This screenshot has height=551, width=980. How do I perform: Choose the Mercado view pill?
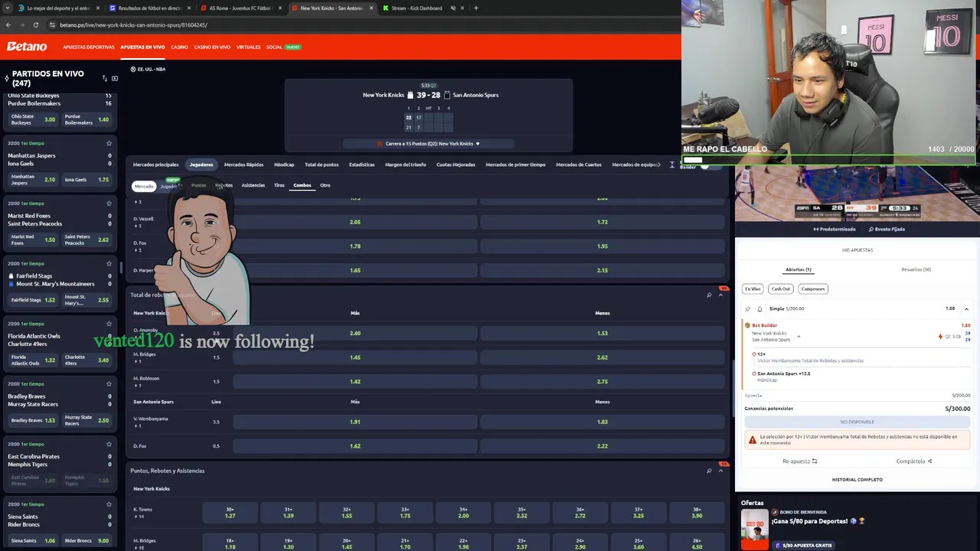pos(144,186)
